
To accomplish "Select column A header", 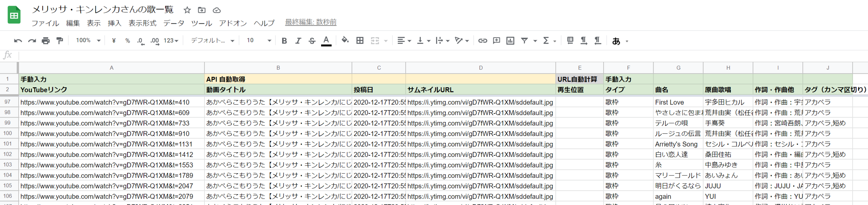I will tap(112, 68).
